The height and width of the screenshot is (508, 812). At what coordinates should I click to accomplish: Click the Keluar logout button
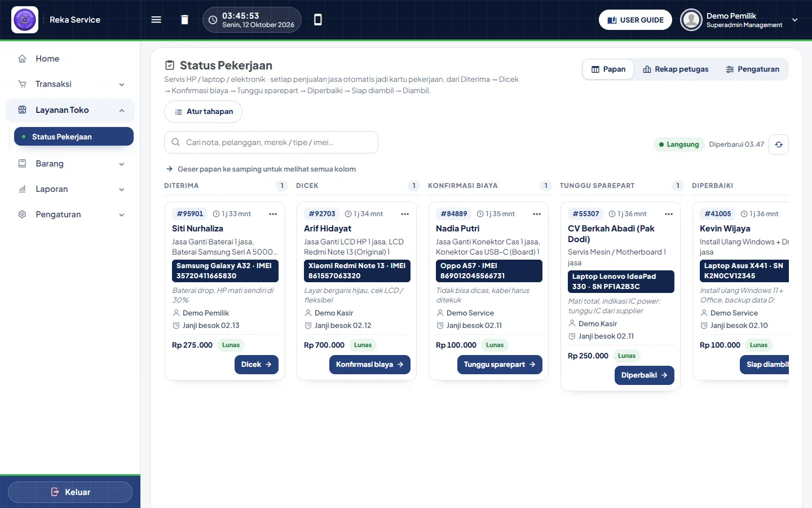70,492
